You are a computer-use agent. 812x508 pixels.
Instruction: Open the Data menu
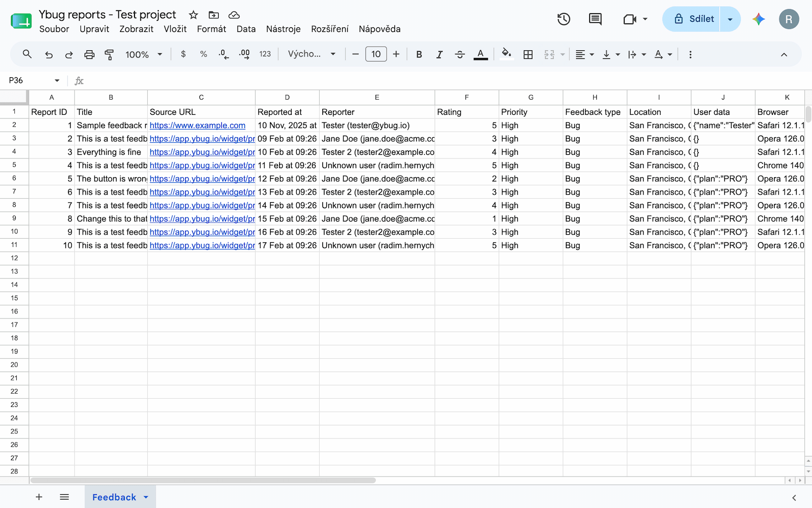[246, 29]
